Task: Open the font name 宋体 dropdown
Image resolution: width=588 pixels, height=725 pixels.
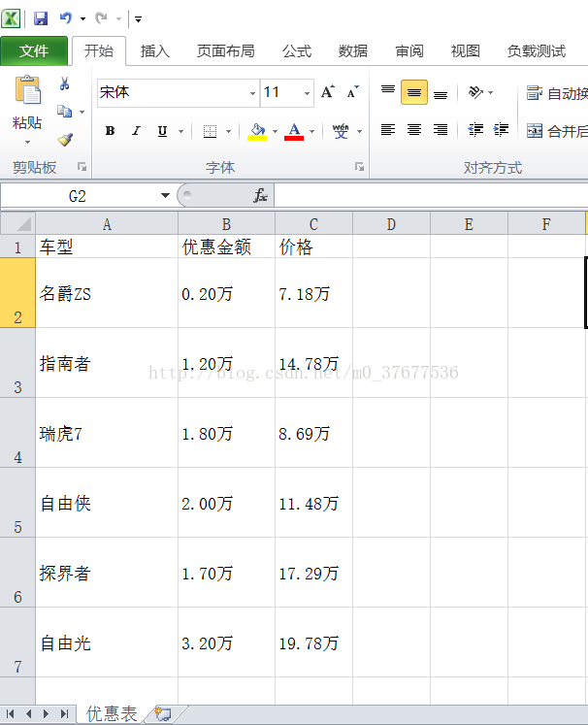Action: click(252, 93)
